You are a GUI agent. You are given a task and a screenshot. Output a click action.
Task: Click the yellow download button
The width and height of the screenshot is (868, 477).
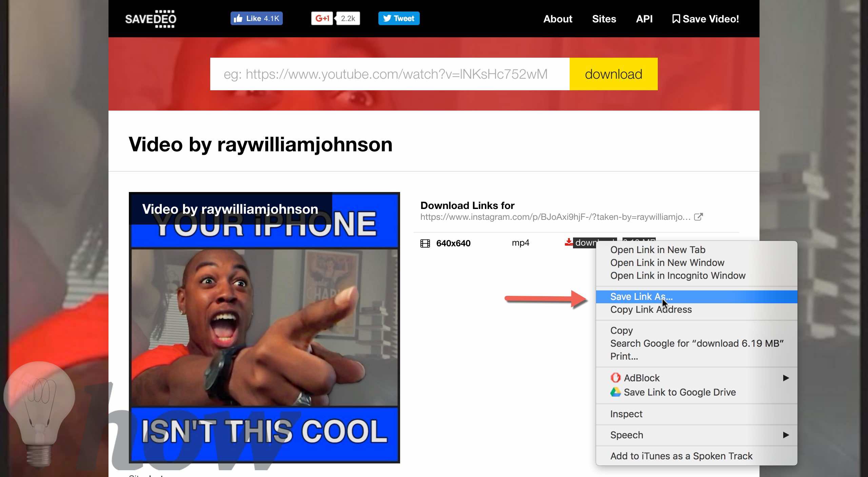click(x=613, y=74)
